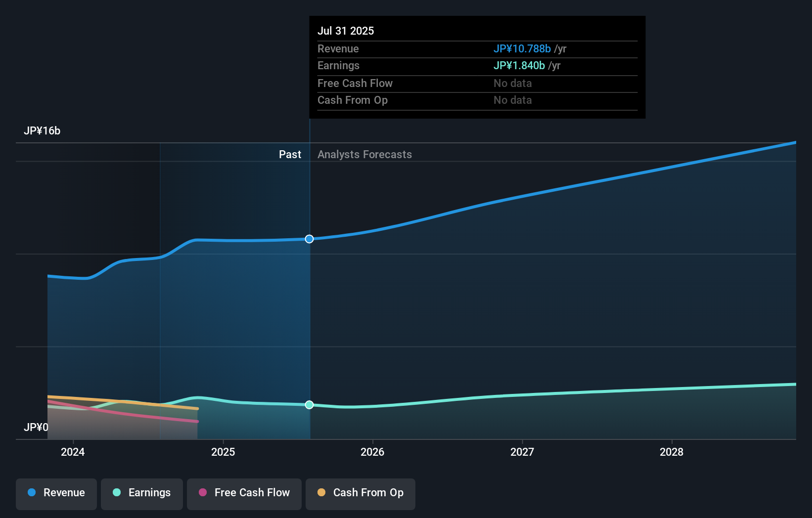The image size is (812, 518).
Task: Click the 2027 label on the timeline axis
Action: (x=523, y=452)
